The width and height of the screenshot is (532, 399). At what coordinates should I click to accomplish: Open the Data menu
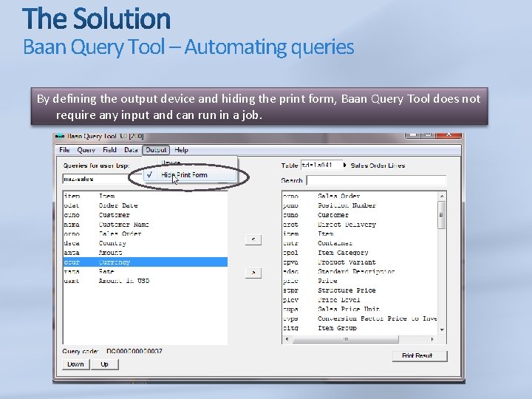pos(131,150)
